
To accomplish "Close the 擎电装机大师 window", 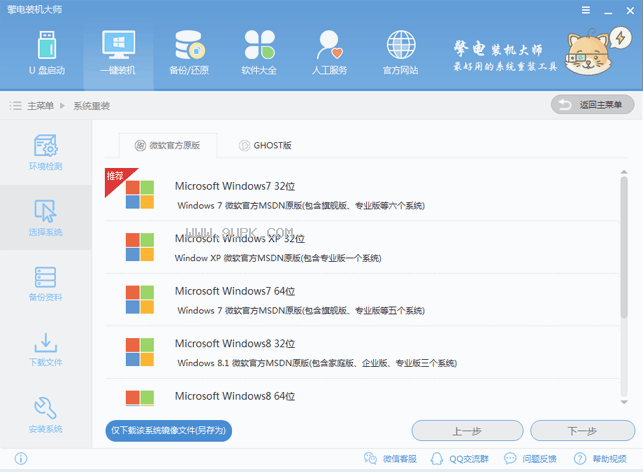I will tap(630, 11).
